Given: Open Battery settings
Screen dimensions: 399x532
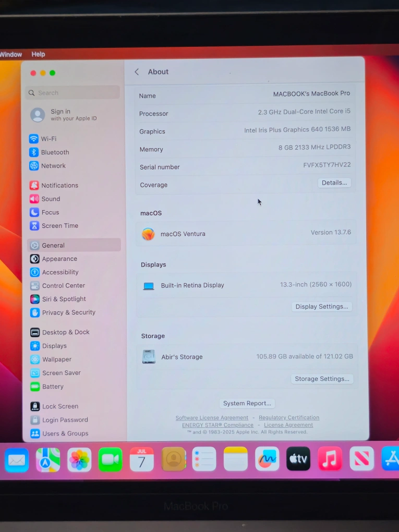Looking at the screenshot, I should [x=47, y=386].
